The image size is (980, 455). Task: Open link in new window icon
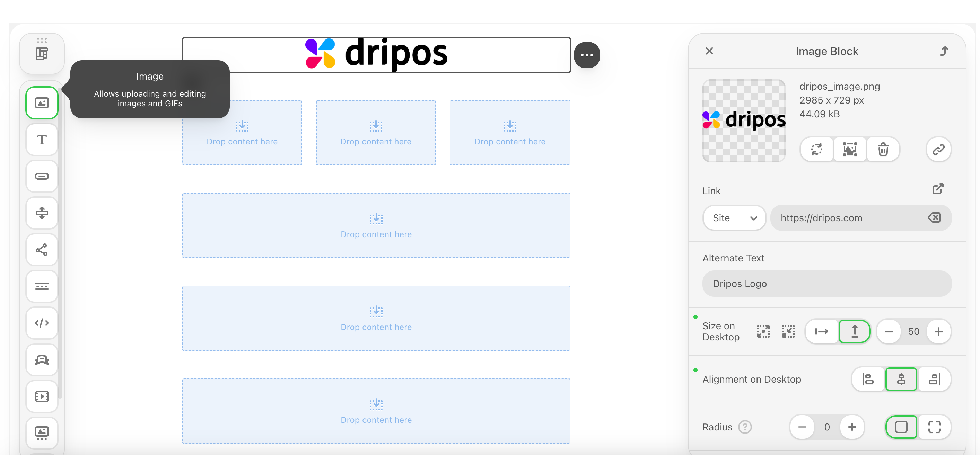pos(938,189)
